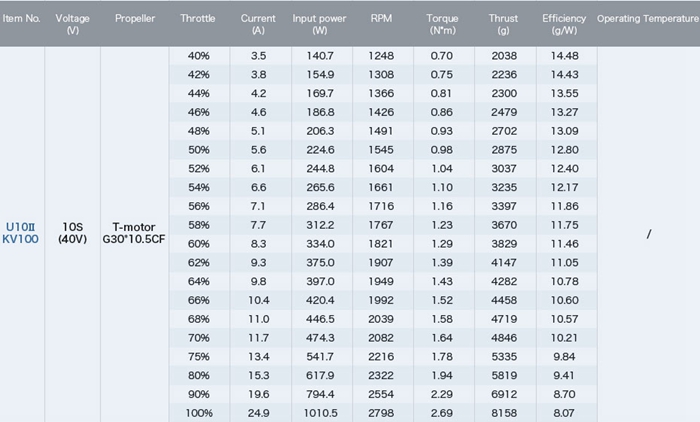The height and width of the screenshot is (422, 700).
Task: Select the 0.70 torque value
Action: [x=442, y=56]
